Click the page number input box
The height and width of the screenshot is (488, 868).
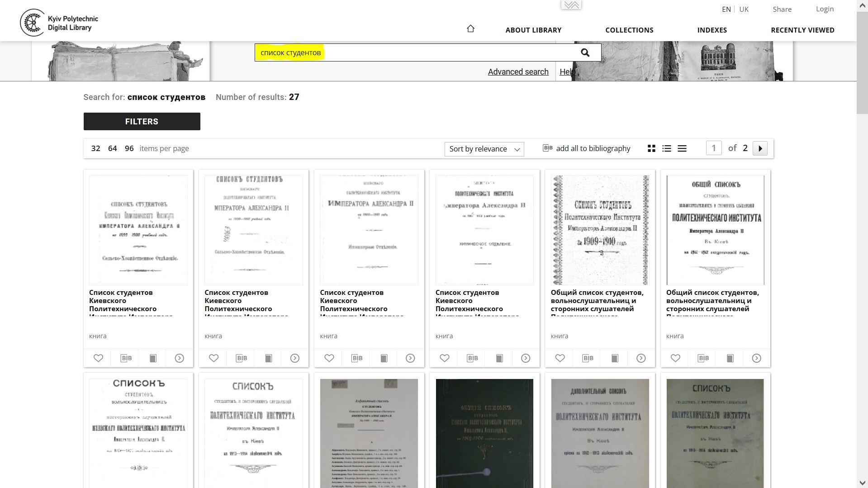pos(714,148)
